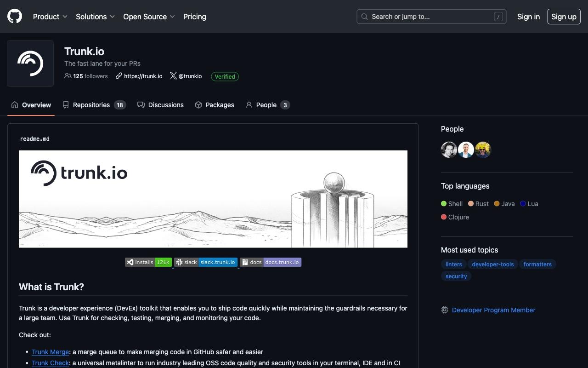Click the person icon on People tab
This screenshot has width=588, height=368.
click(249, 105)
